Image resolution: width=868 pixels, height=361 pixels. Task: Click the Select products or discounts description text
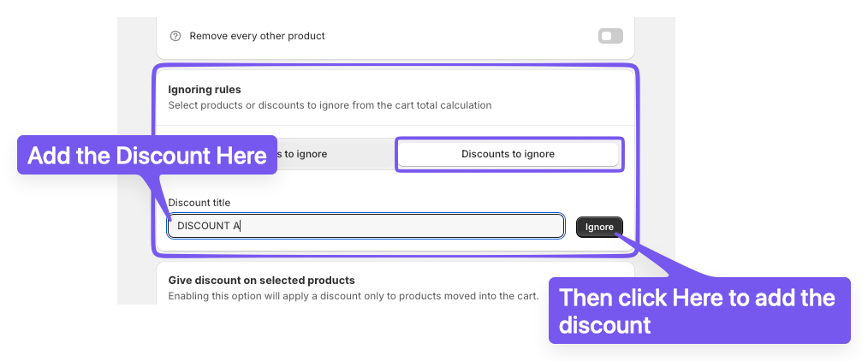click(330, 105)
